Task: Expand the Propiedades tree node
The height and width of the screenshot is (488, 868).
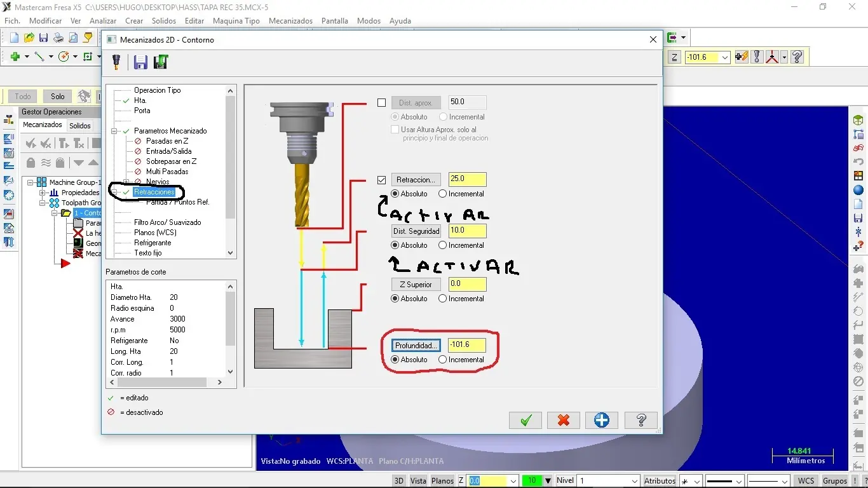Action: 42,193
